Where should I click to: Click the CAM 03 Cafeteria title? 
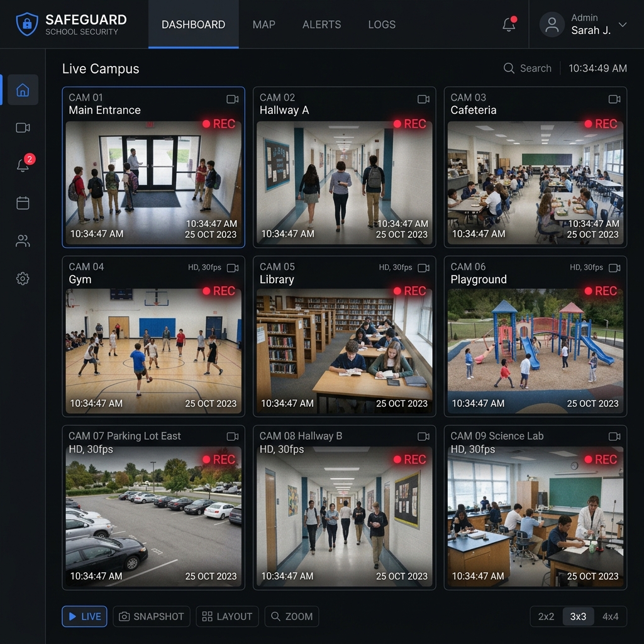[x=474, y=104]
